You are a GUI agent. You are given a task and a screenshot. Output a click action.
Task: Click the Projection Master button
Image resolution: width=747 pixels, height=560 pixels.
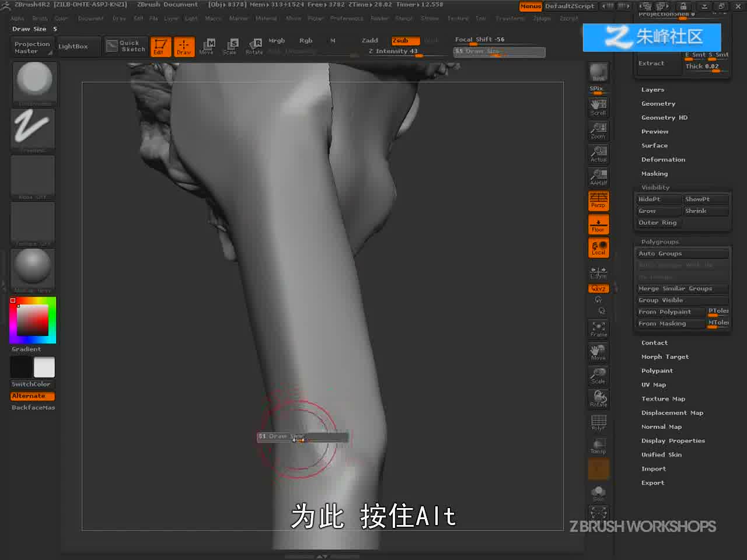[x=32, y=47]
